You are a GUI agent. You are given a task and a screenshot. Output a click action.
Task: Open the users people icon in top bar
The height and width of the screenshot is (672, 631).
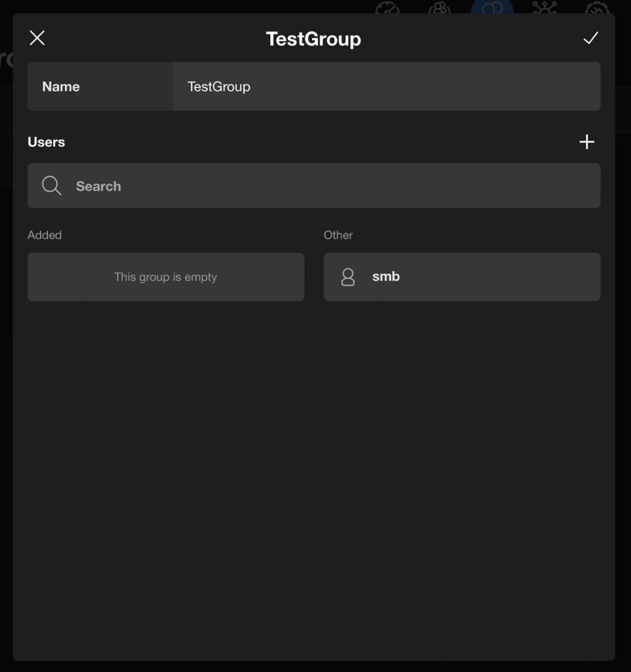[x=439, y=8]
